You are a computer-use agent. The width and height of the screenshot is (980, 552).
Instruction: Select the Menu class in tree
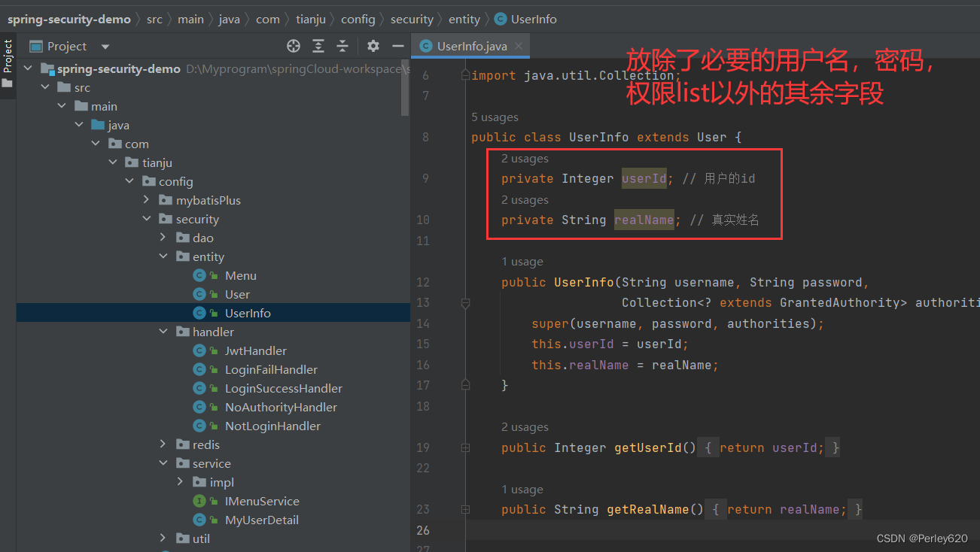coord(240,275)
